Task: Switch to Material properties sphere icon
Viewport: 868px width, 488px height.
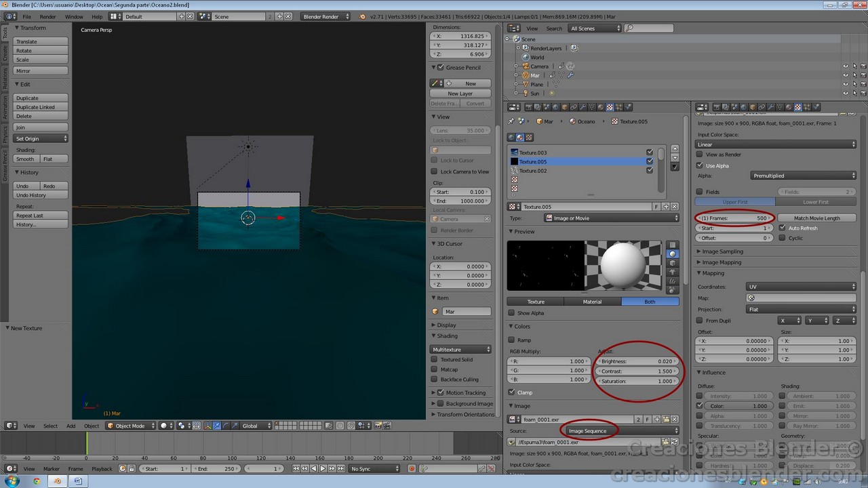Action: [789, 106]
